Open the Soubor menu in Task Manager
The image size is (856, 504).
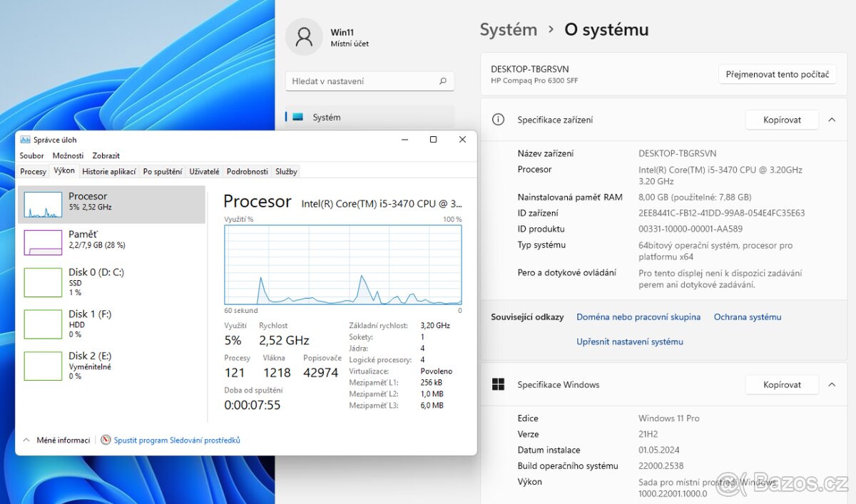[x=31, y=155]
